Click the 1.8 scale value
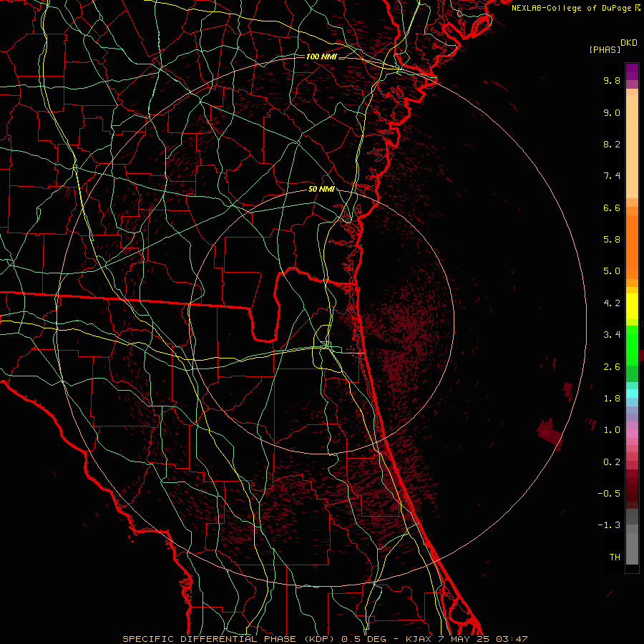Screen dimensions: 644x644 (612, 399)
